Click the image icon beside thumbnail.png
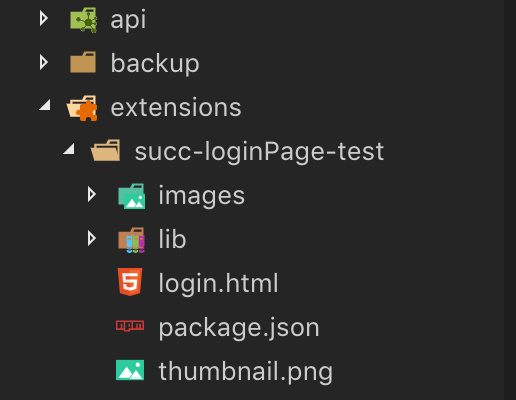 130,370
